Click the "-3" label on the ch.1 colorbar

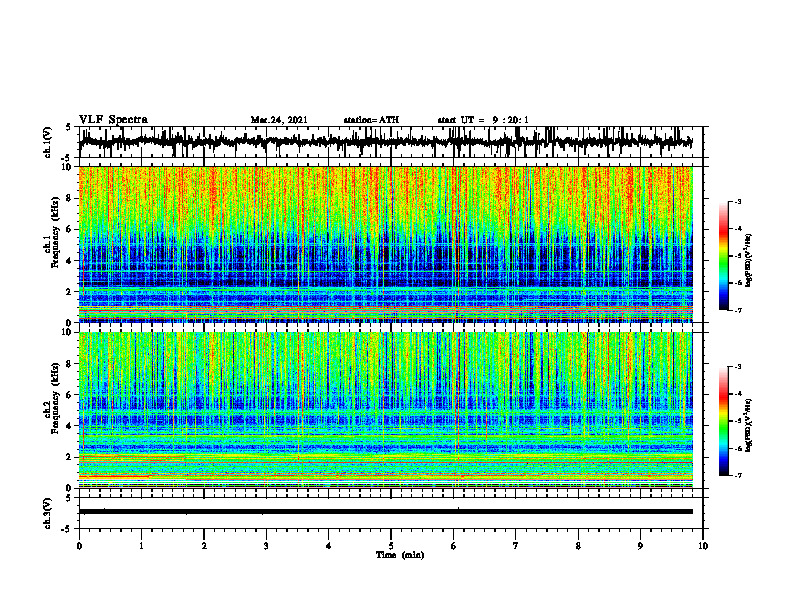click(738, 201)
